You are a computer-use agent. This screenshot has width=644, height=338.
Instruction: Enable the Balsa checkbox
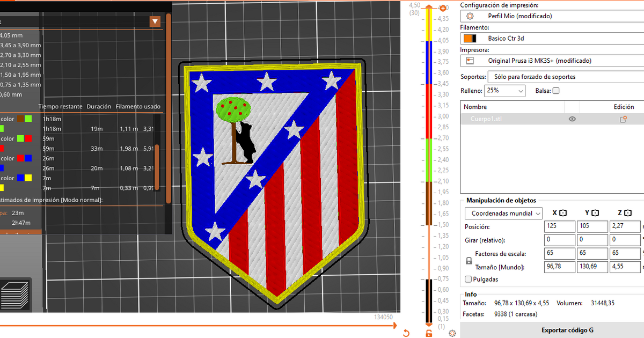(x=556, y=91)
